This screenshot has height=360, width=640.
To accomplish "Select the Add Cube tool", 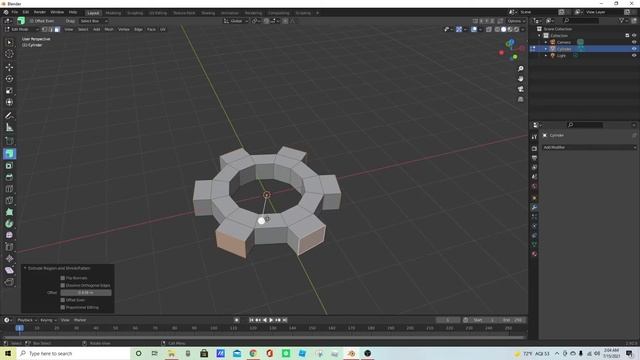I will (9, 141).
